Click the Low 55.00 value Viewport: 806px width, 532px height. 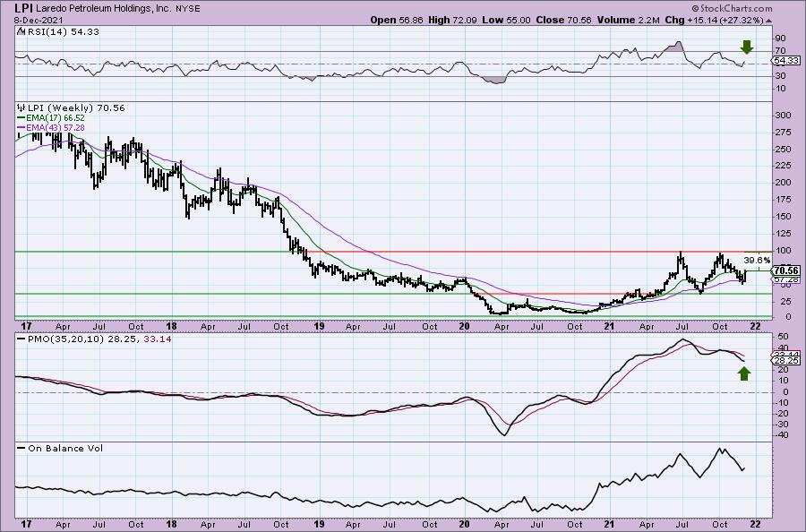click(x=506, y=20)
